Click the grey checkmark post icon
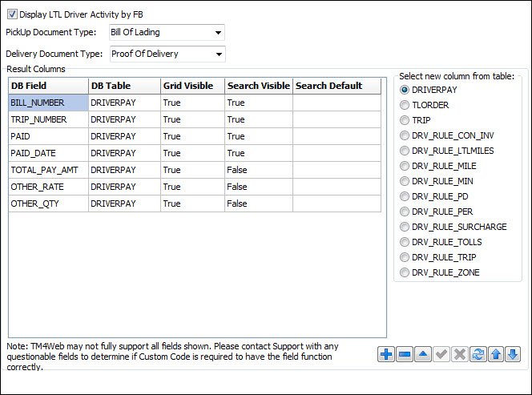 tap(441, 354)
